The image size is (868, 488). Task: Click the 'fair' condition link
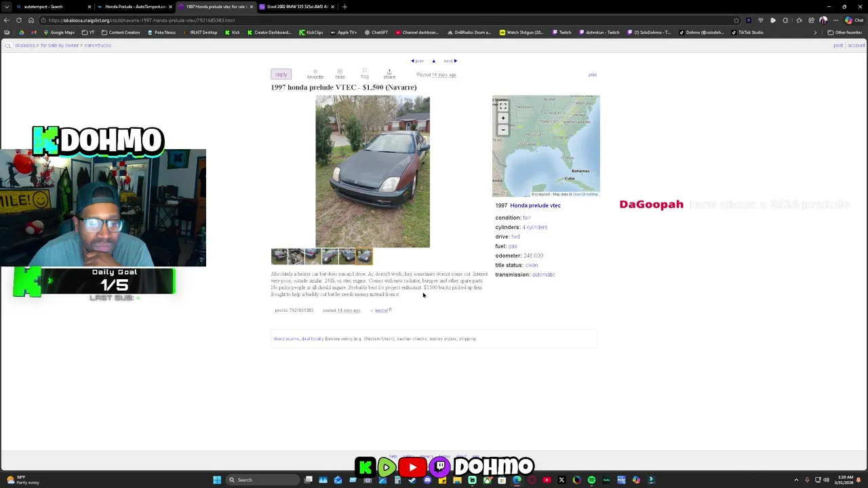tap(526, 218)
